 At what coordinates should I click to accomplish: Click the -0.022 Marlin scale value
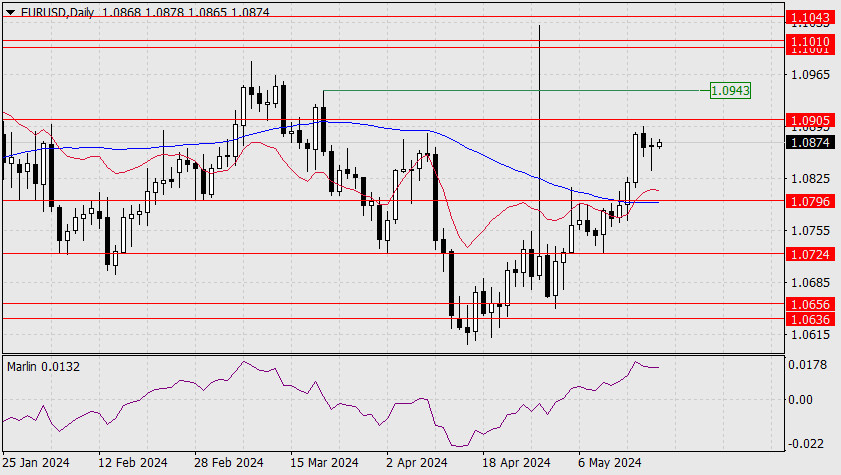click(806, 444)
